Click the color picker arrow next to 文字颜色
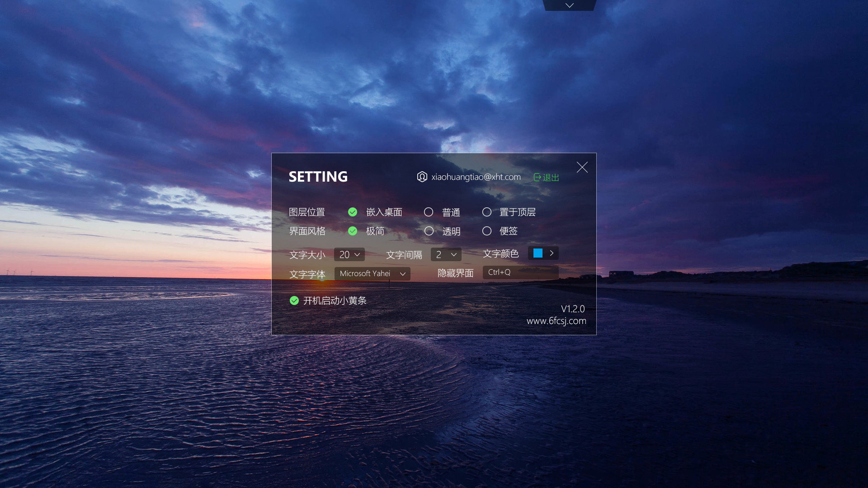 (552, 253)
